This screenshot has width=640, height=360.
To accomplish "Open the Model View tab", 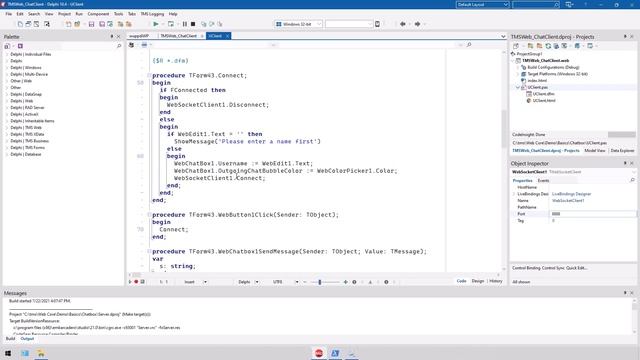I will tap(595, 151).
